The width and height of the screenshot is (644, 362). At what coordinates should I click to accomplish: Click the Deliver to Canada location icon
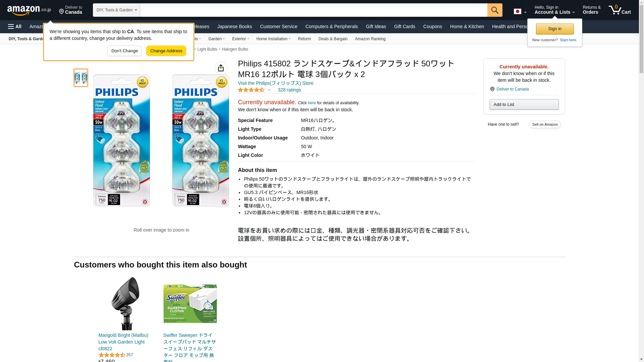click(61, 12)
